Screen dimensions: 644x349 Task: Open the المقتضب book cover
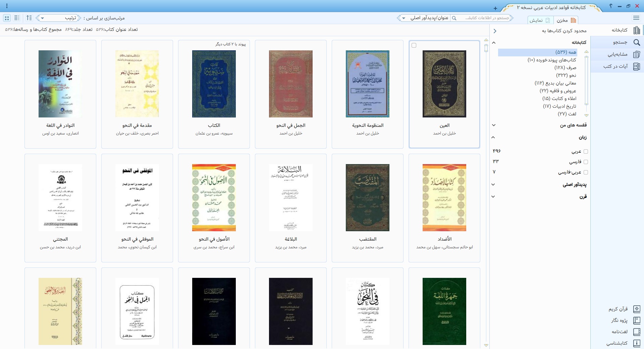tap(368, 198)
